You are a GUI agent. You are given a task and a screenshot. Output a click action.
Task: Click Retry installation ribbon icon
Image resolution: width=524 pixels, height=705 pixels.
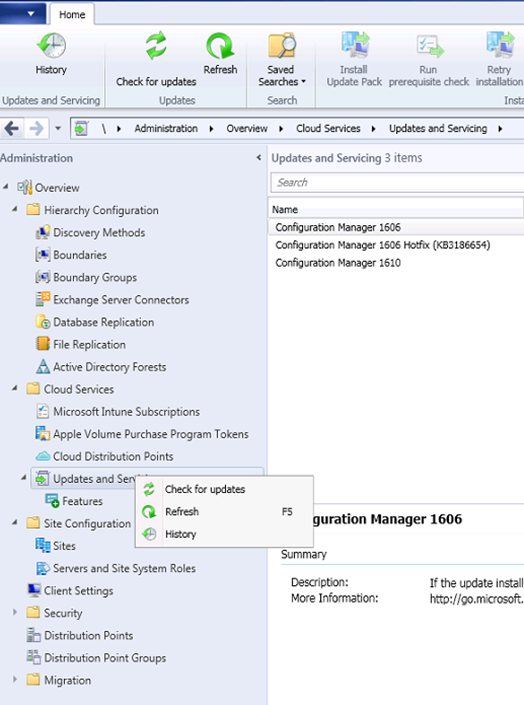click(x=499, y=59)
